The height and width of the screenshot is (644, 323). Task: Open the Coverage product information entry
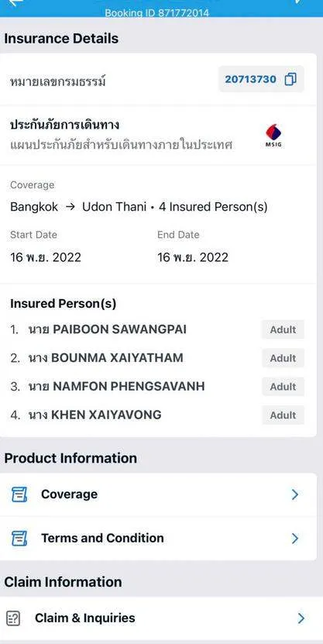click(158, 494)
